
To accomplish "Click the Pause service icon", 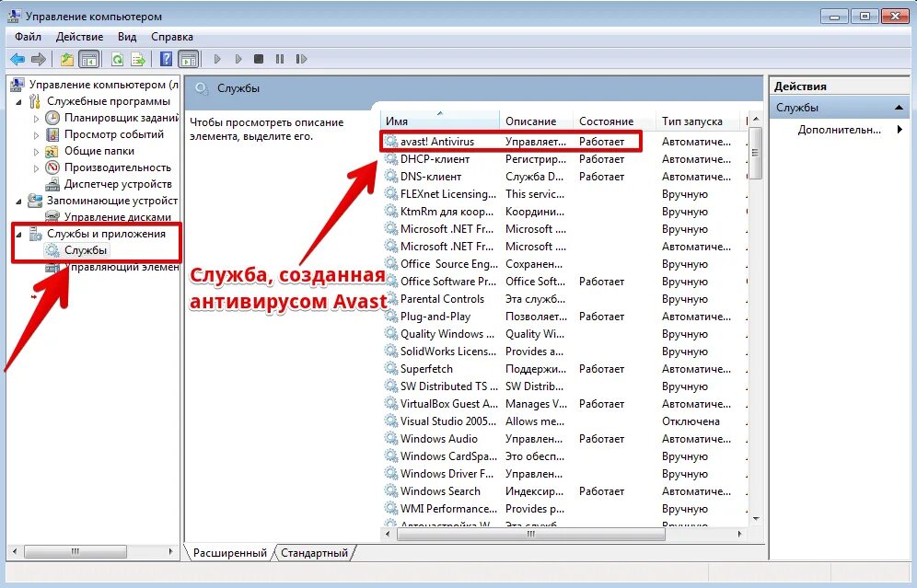I will pyautogui.click(x=280, y=59).
